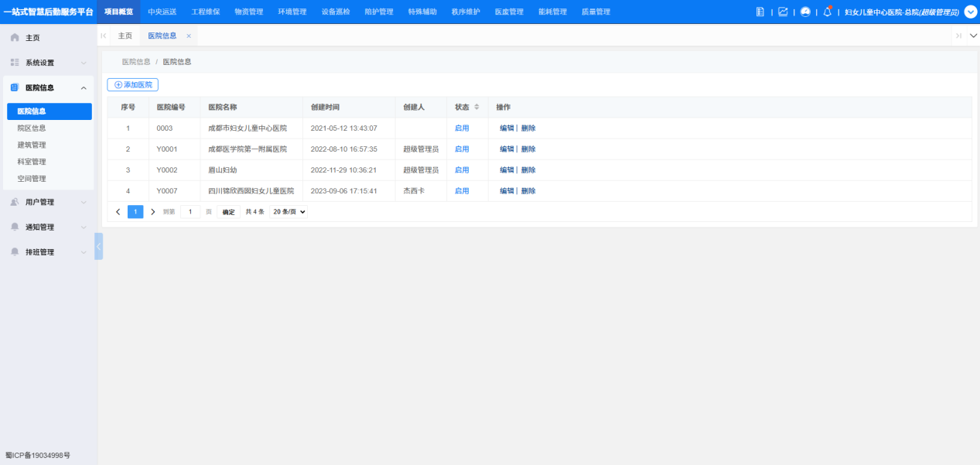Click the page jump input field
Viewport: 980px width, 465px height.
(190, 212)
